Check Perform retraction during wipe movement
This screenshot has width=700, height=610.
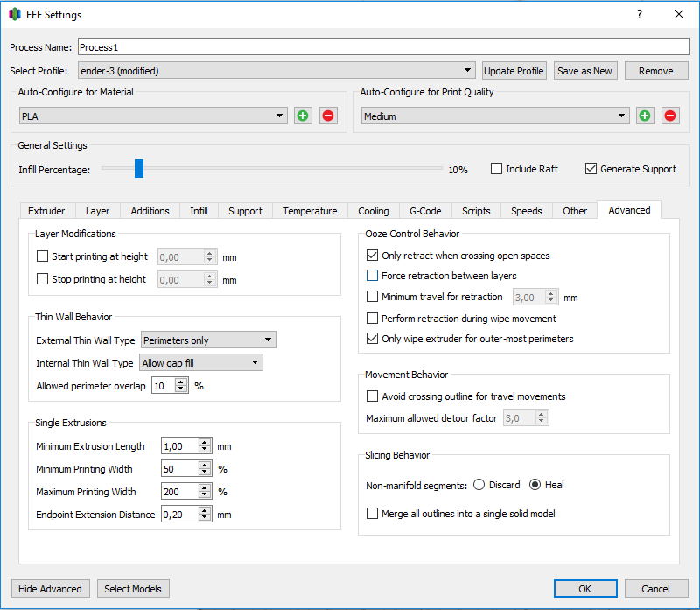372,319
